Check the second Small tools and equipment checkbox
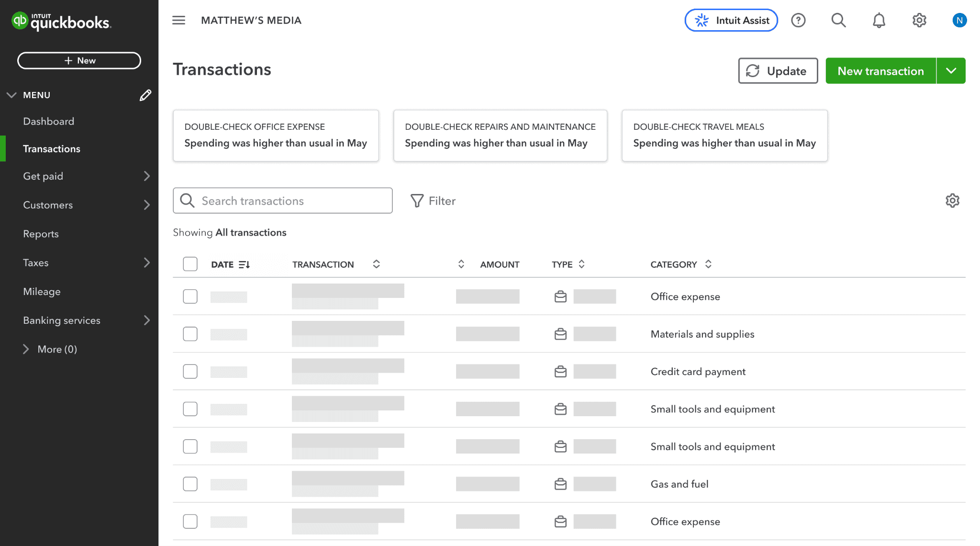 tap(190, 446)
